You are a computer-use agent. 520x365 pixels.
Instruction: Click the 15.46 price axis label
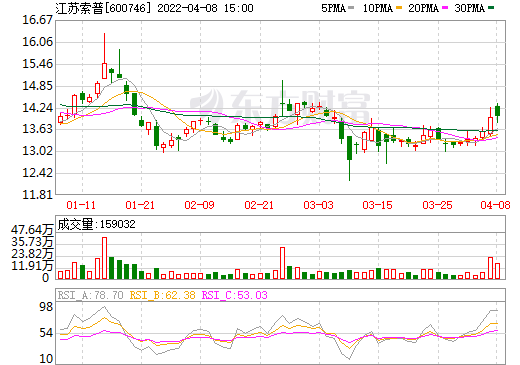pos(38,64)
